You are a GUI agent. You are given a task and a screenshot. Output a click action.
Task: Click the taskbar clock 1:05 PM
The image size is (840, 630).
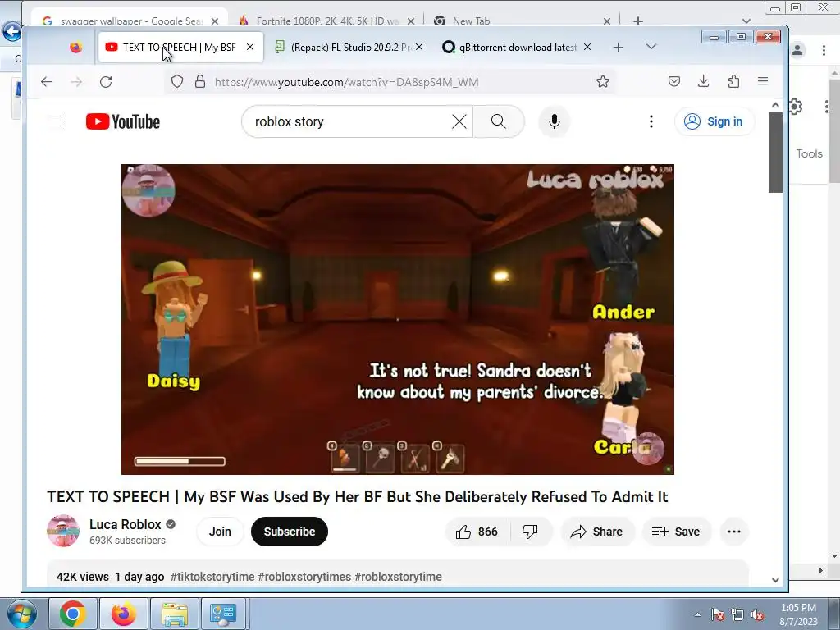[798, 614]
